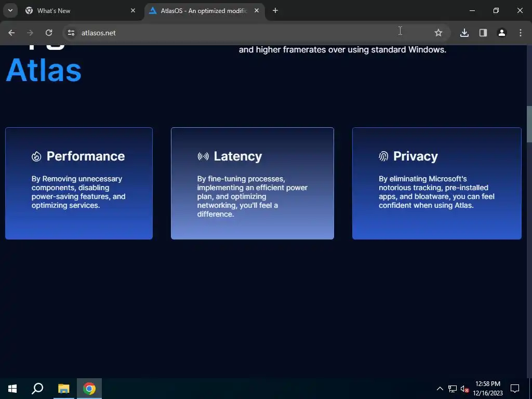Minimize the Chrome window
This screenshot has height=399, width=532.
pos(472,10)
